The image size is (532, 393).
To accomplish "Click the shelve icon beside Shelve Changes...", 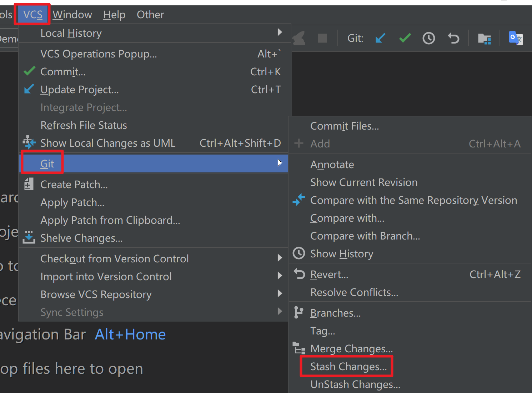I will pos(29,237).
